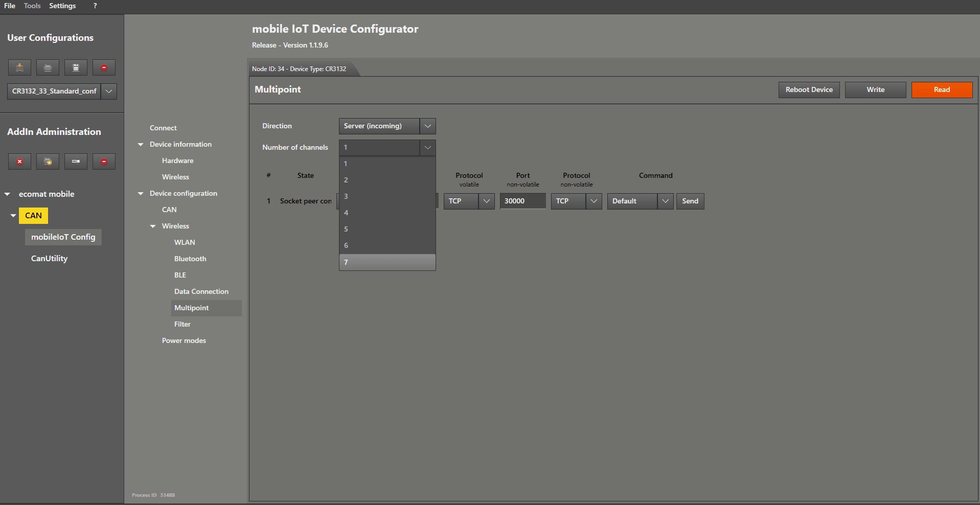Click the red X icon in AddIn Administration
Viewport: 980px width, 505px height.
click(19, 162)
